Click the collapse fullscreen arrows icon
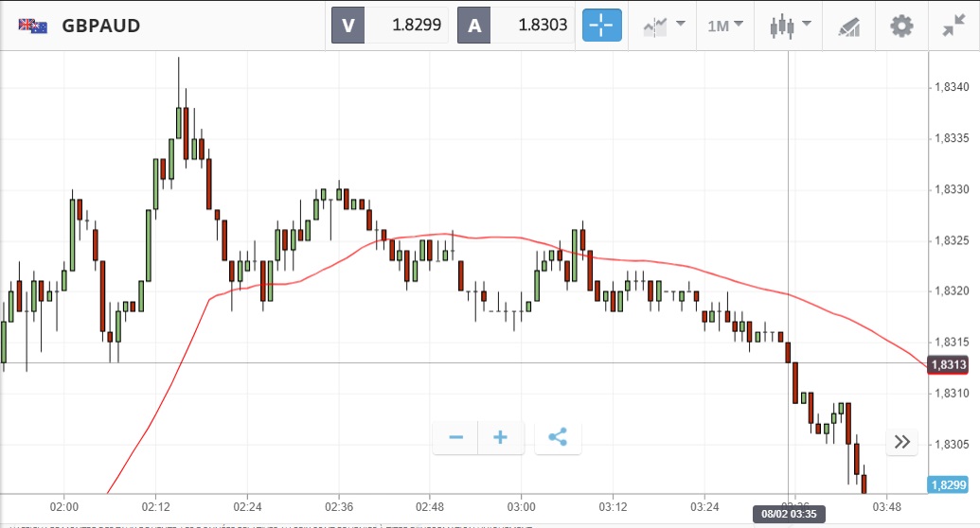The width and height of the screenshot is (980, 528). 953,26
